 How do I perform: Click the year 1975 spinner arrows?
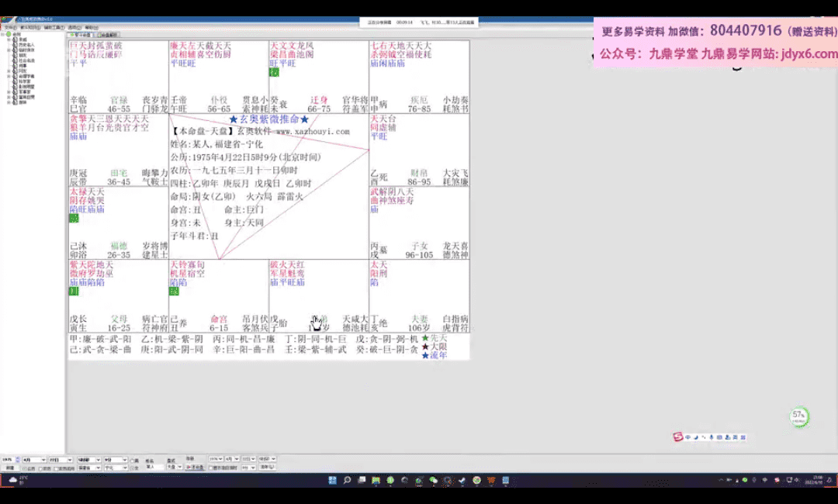tap(18, 460)
